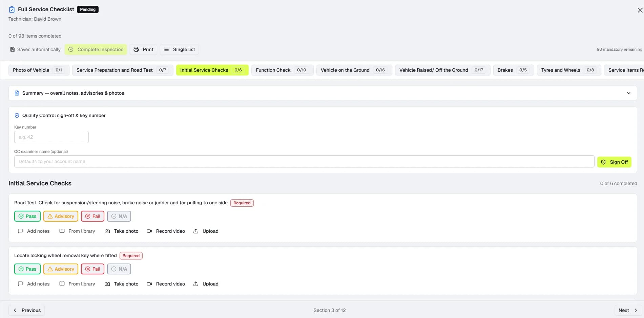Open Service Preparation and Road Test tab
The height and width of the screenshot is (318, 644).
[123, 70]
